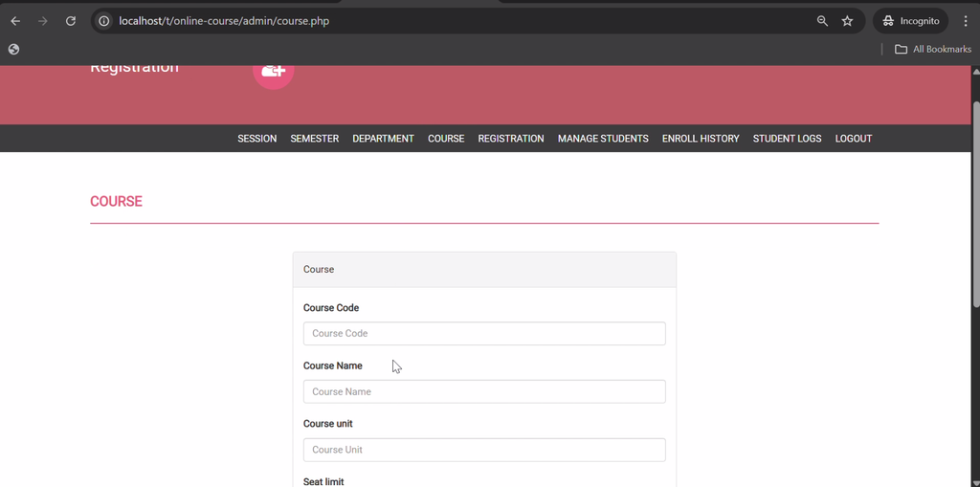Click the browser forward arrow
Screen dimensions: 980x487
pyautogui.click(x=42, y=21)
